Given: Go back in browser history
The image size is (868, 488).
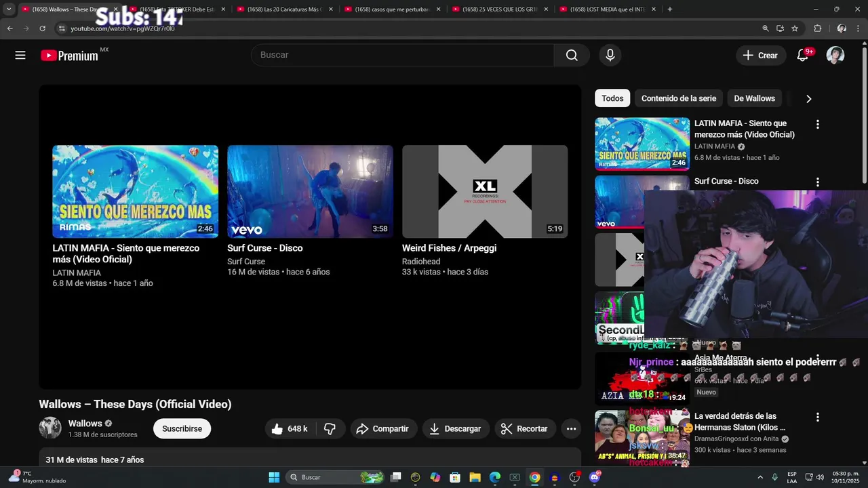Looking at the screenshot, I should click(x=9, y=28).
